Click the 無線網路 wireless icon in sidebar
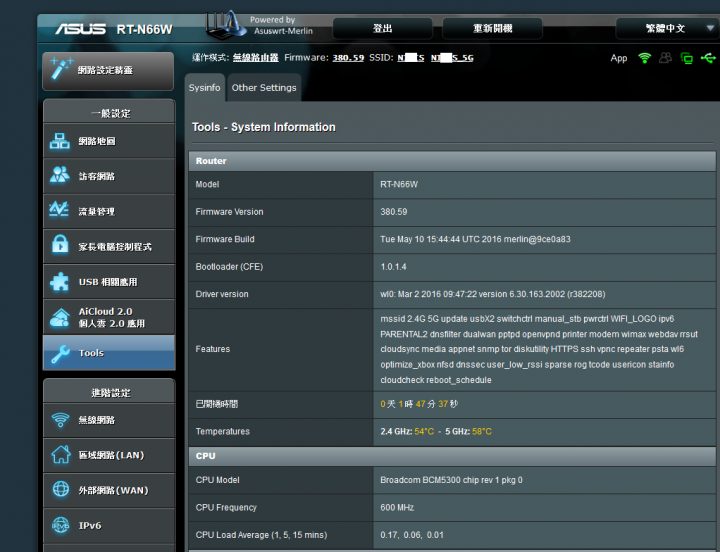This screenshot has width=720, height=552. pyautogui.click(x=61, y=420)
